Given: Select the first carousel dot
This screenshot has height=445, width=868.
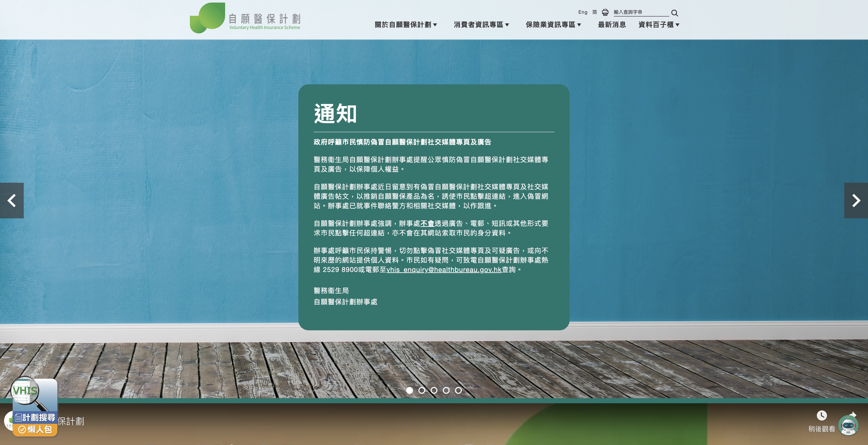Looking at the screenshot, I should click(x=409, y=390).
